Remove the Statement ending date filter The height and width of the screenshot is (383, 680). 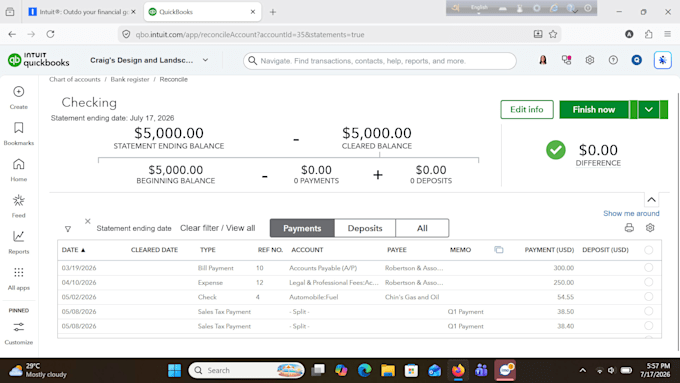coord(88,221)
